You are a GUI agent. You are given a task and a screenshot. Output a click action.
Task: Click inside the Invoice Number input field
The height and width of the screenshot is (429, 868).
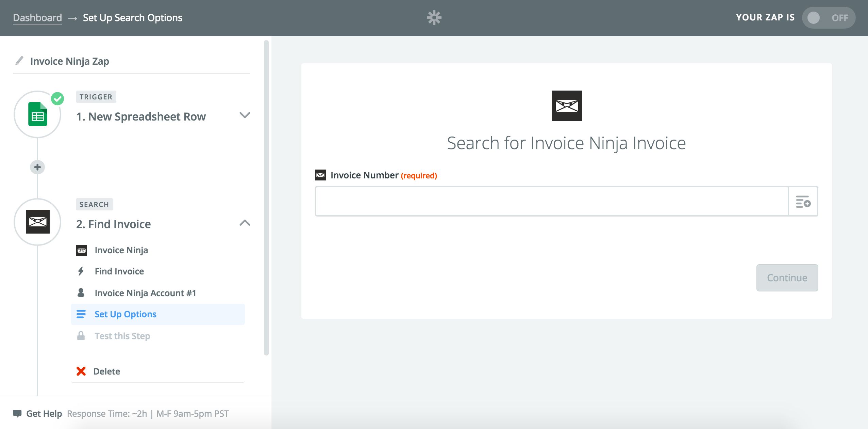click(x=552, y=201)
